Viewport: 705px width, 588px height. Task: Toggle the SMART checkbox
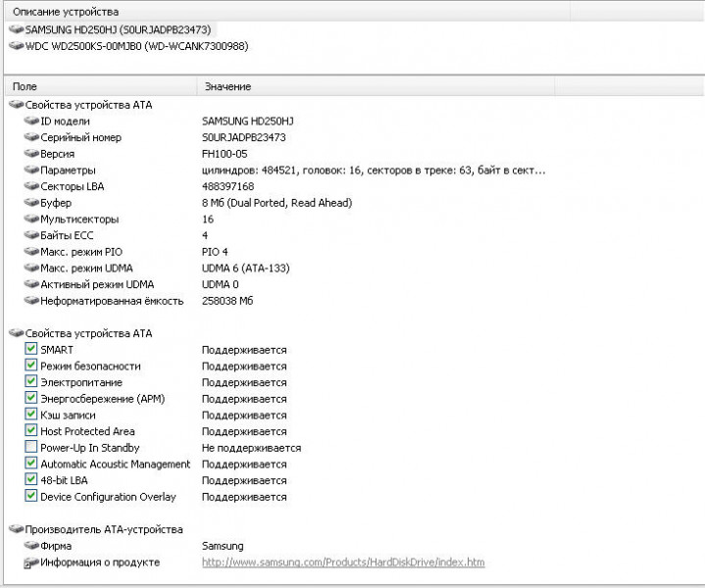(30, 349)
